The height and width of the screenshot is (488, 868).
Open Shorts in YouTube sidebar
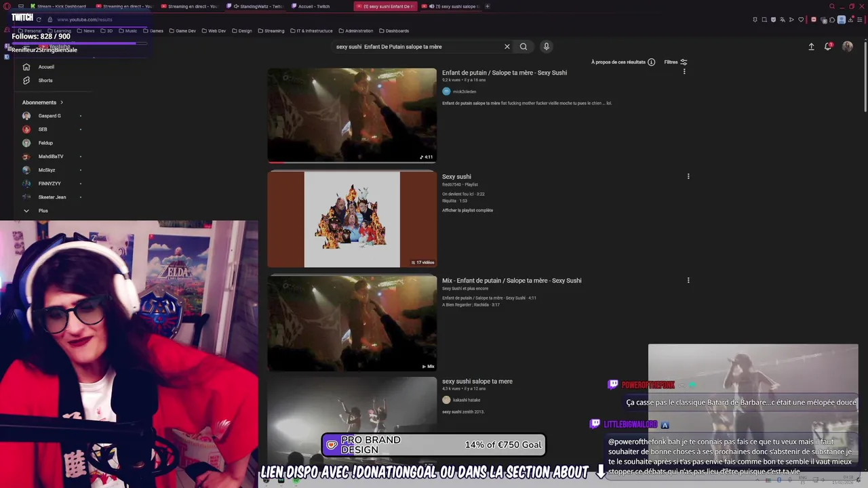45,81
